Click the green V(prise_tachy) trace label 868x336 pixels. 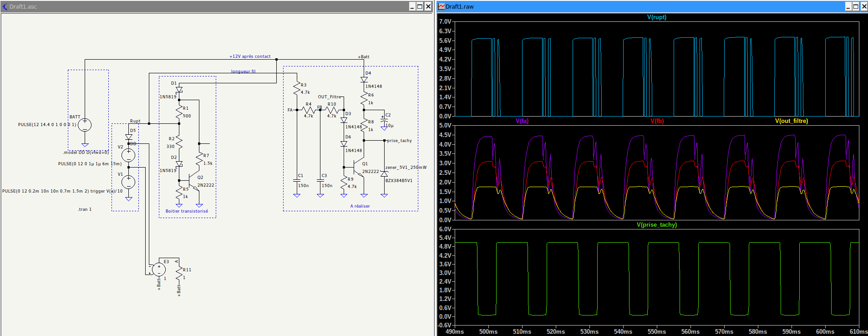pyautogui.click(x=656, y=225)
